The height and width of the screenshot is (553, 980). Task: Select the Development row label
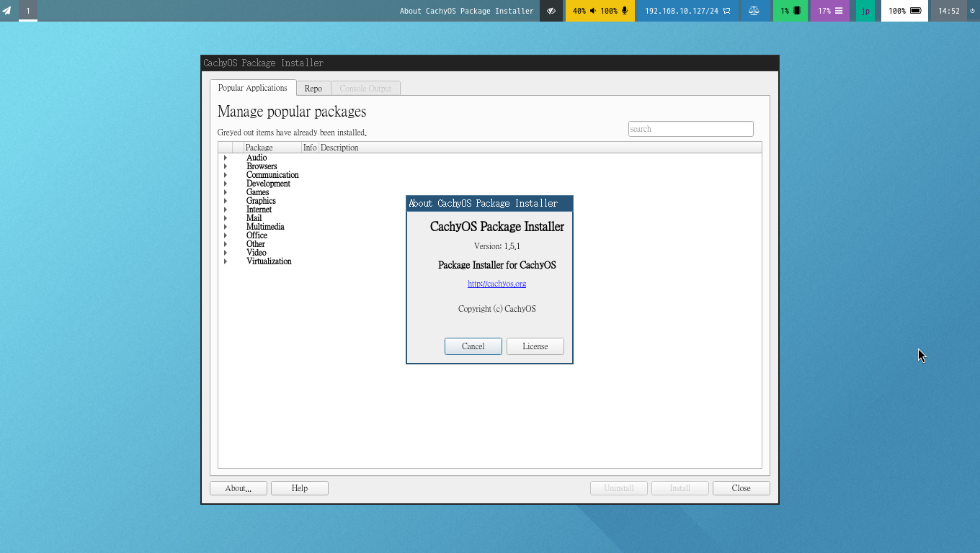(x=268, y=184)
